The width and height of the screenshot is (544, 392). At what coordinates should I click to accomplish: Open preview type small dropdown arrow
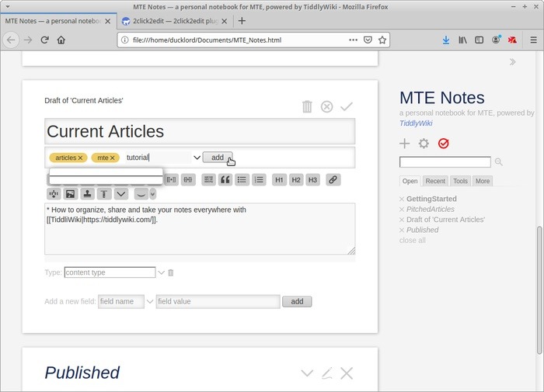152,194
